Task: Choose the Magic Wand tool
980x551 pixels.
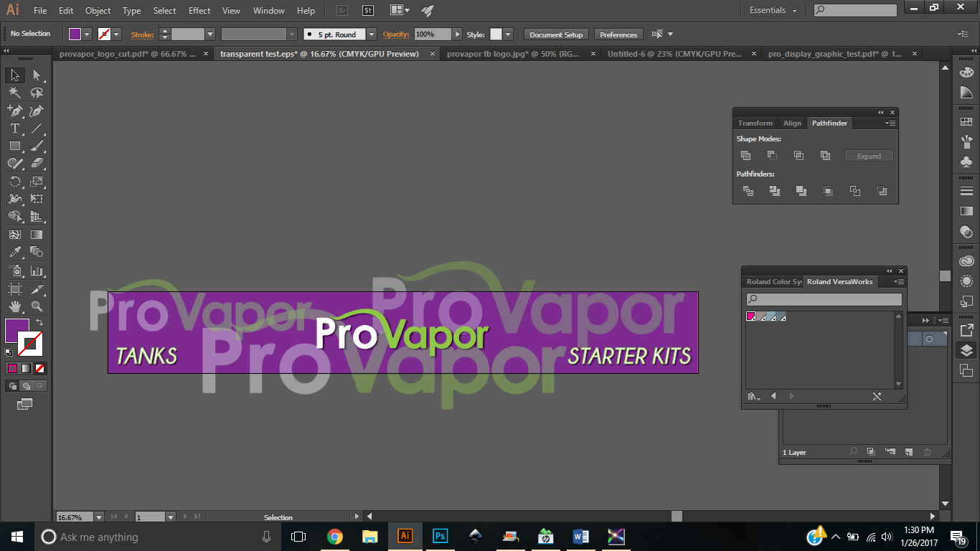Action: pos(15,93)
